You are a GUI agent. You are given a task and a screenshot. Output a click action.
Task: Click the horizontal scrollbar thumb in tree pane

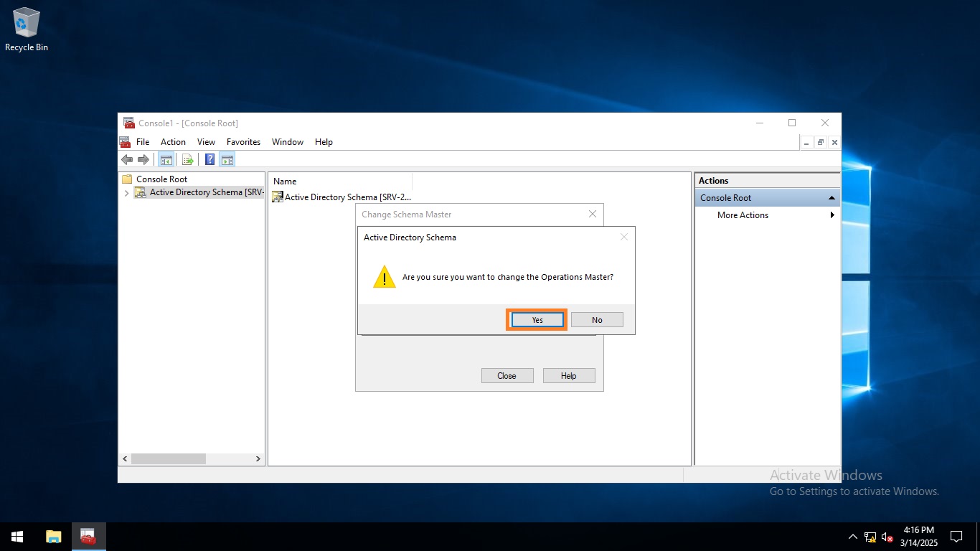[169, 458]
